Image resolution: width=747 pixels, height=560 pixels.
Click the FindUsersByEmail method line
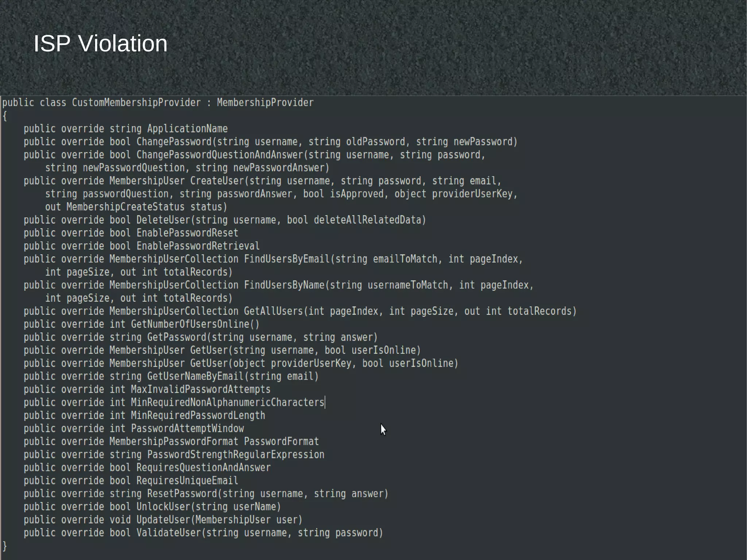[x=273, y=259]
